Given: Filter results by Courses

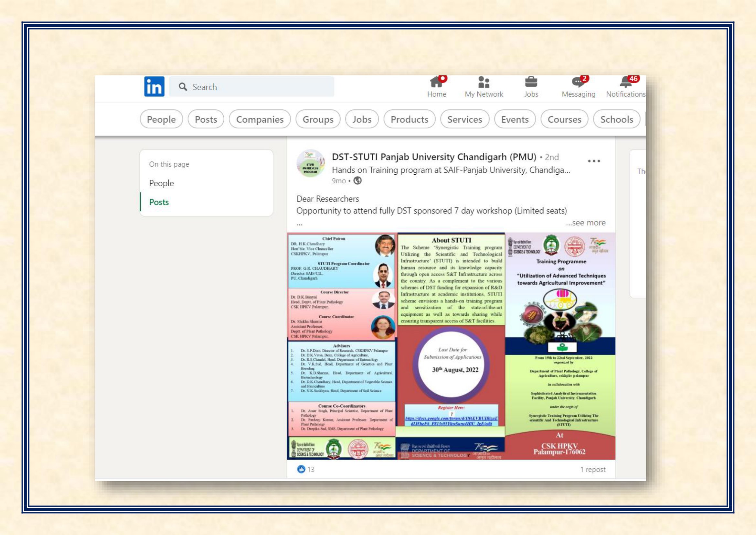Looking at the screenshot, I should click(564, 119).
